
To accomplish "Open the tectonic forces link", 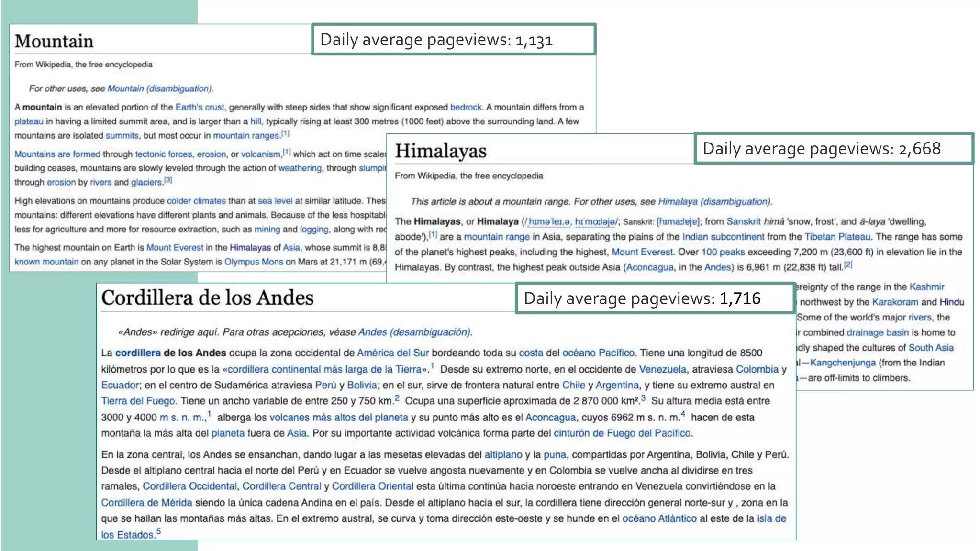I will (164, 154).
